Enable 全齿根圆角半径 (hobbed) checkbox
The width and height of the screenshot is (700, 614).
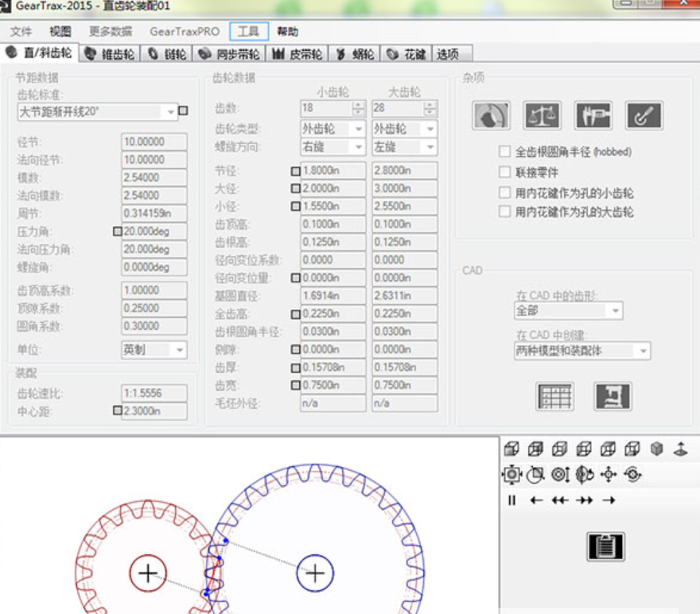504,152
